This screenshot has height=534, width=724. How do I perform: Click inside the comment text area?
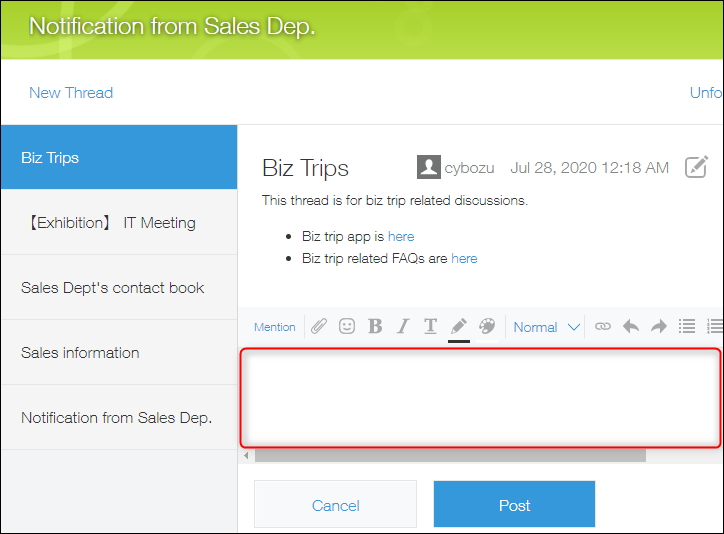[480, 397]
